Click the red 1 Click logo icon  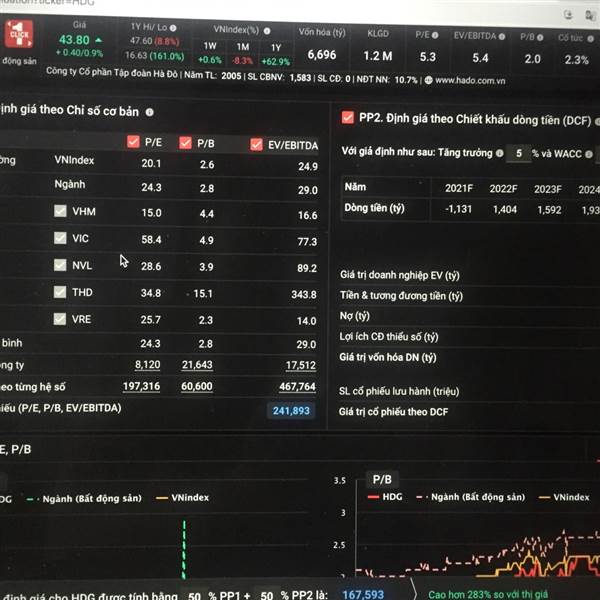18,34
